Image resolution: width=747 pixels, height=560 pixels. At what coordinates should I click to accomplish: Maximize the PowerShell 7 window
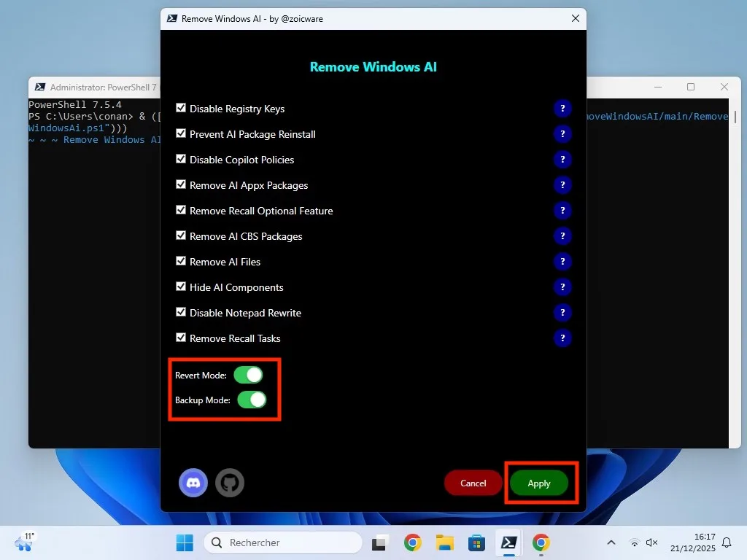[691, 87]
